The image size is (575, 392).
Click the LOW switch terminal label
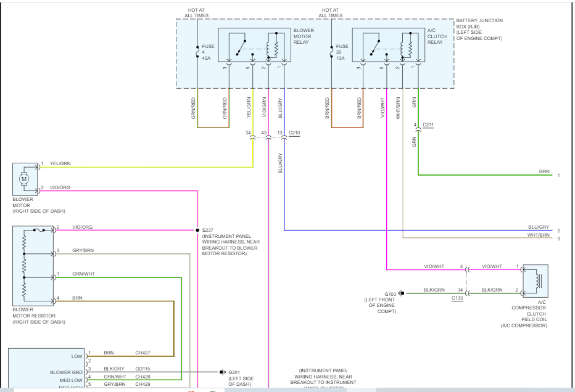click(x=77, y=356)
